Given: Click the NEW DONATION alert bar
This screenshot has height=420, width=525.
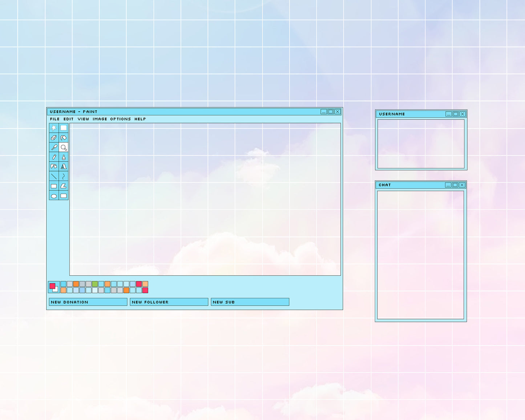Looking at the screenshot, I should pyautogui.click(x=88, y=302).
